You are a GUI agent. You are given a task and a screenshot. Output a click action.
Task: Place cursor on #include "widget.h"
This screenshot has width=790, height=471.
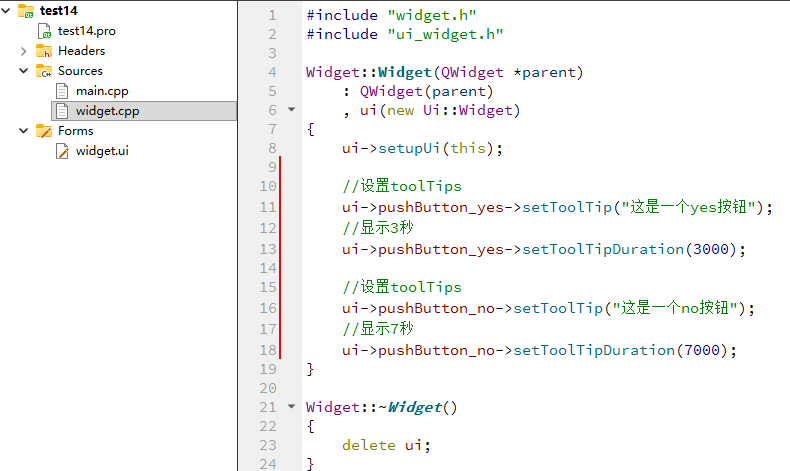point(391,15)
